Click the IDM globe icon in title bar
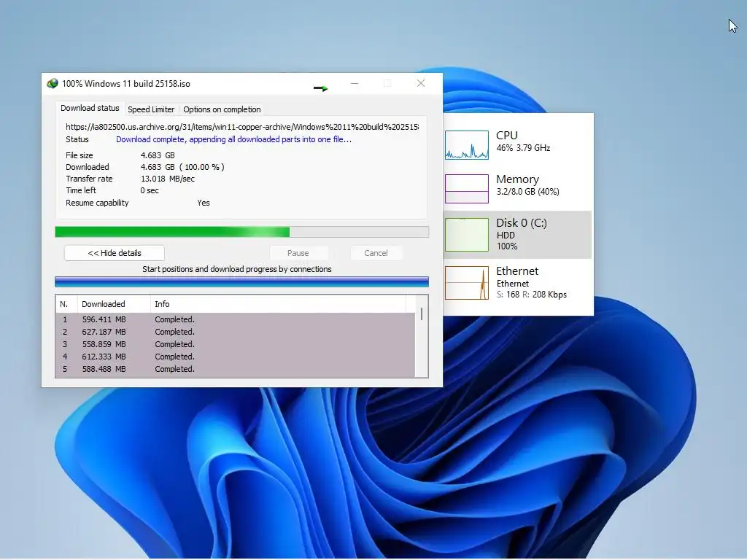The height and width of the screenshot is (560, 747). pos(53,83)
